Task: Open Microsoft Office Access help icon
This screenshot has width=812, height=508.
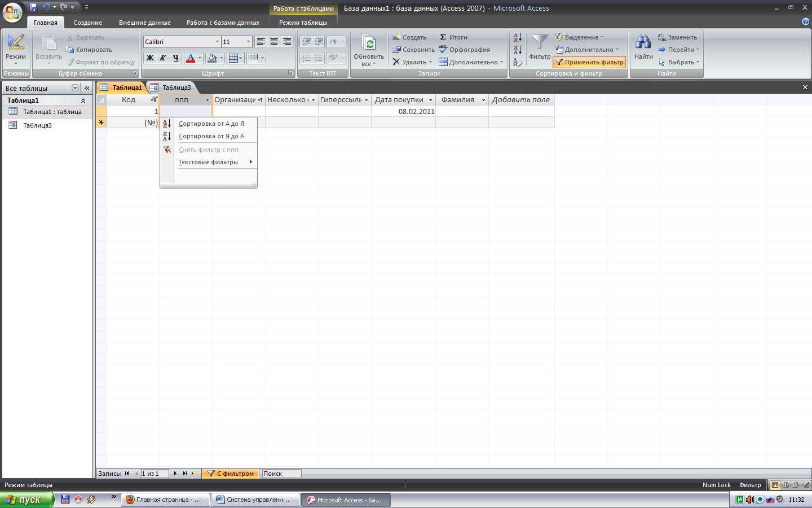Action: (x=805, y=21)
